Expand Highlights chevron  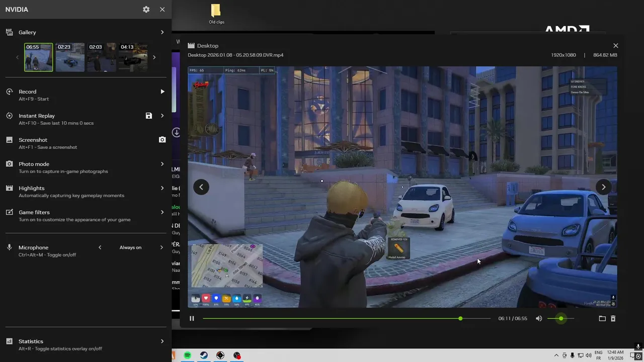[x=162, y=188]
